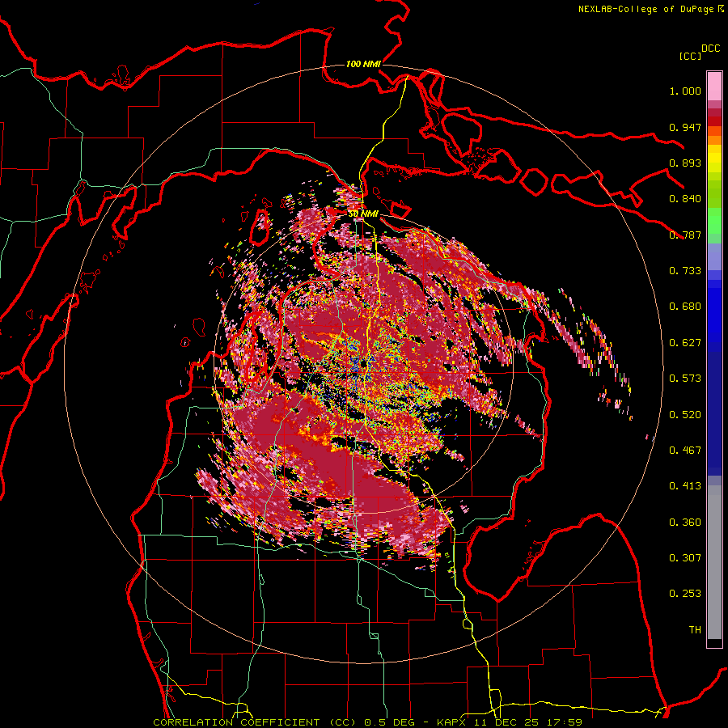The width and height of the screenshot is (728, 728).
Task: Select the 0.520 scale value
Action: [x=685, y=415]
